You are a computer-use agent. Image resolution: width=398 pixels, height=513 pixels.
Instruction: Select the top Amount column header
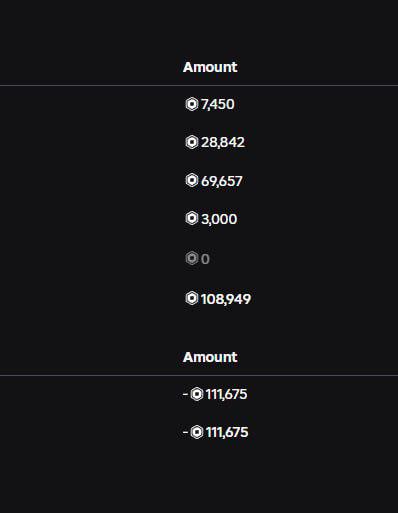point(210,67)
